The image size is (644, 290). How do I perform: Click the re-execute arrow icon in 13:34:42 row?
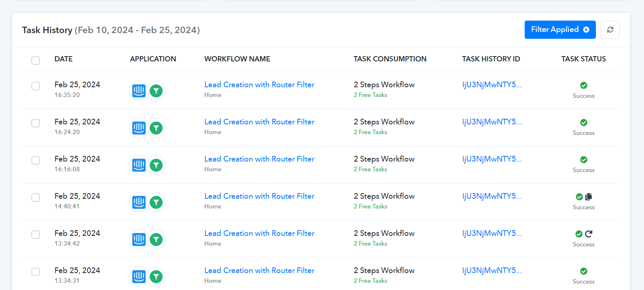click(x=589, y=234)
